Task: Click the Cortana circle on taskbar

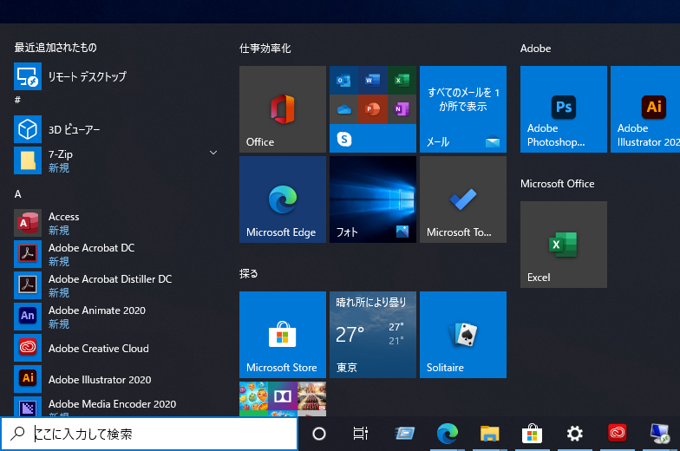Action: 319,433
